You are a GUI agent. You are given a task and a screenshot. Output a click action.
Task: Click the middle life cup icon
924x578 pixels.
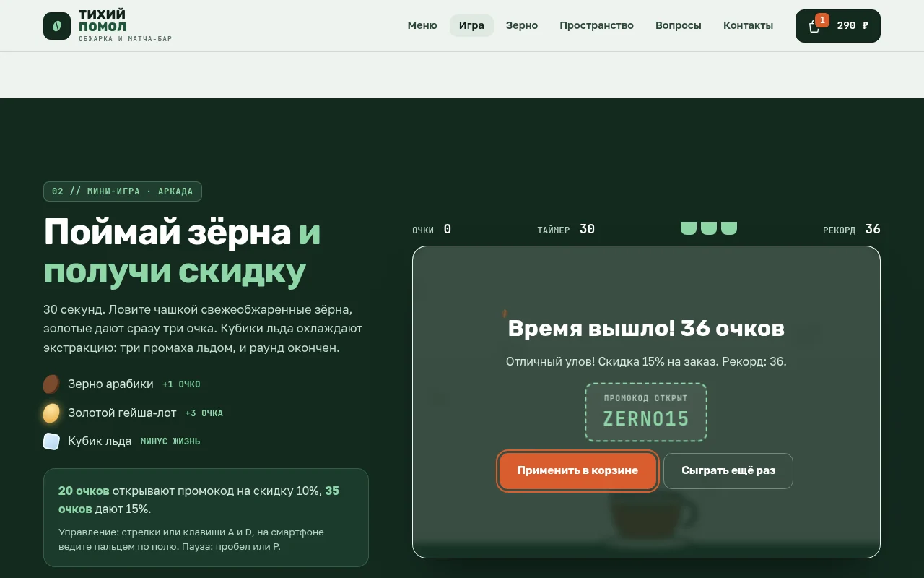click(x=709, y=228)
